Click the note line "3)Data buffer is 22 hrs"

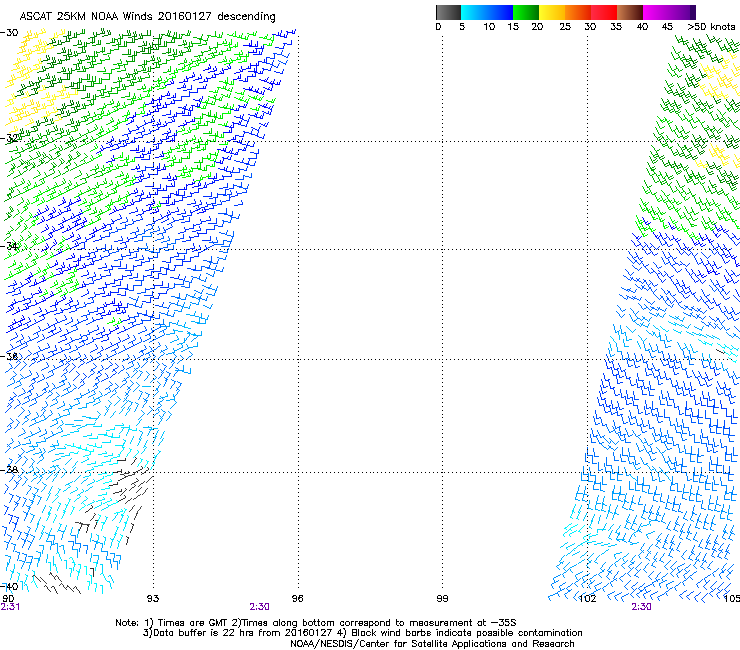(x=362, y=633)
